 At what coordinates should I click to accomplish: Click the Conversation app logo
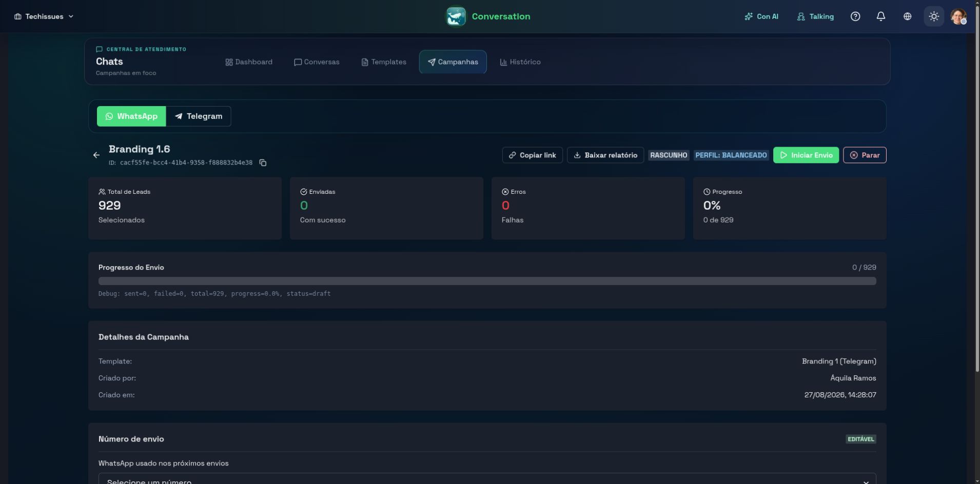pos(456,16)
